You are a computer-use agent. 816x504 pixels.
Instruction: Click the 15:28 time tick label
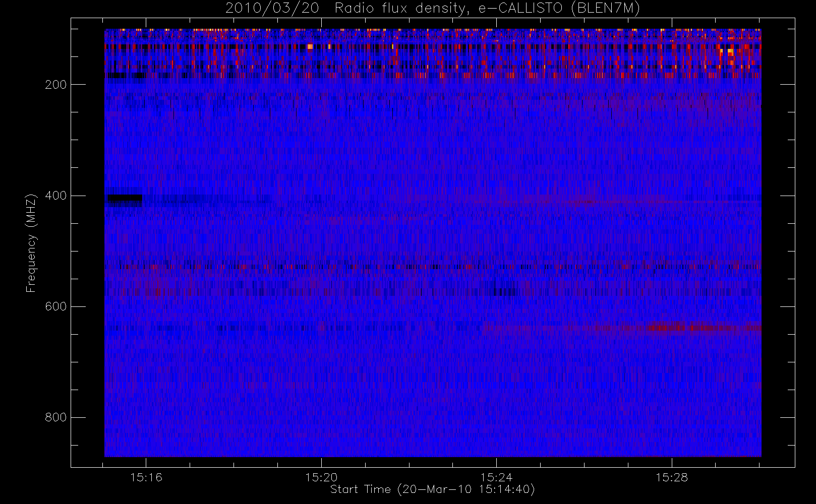click(x=672, y=477)
